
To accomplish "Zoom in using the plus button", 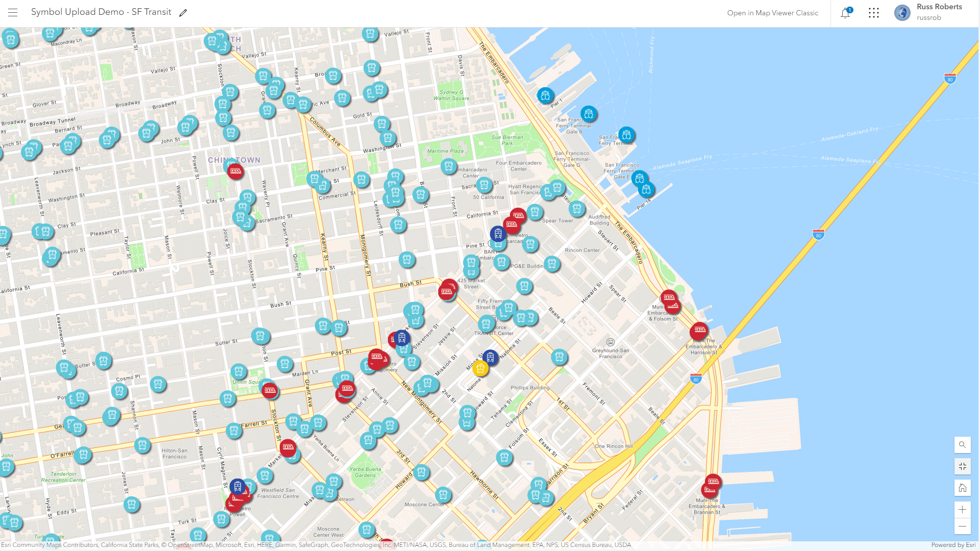I will pyautogui.click(x=962, y=509).
